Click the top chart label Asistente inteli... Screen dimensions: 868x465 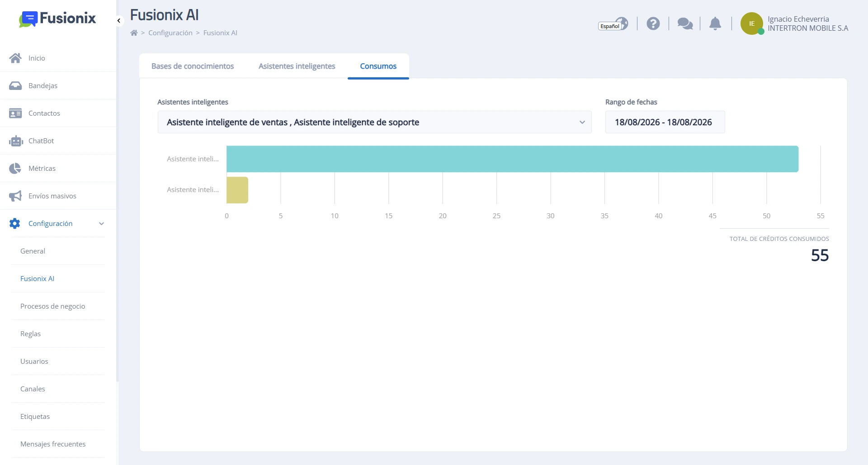pos(193,159)
